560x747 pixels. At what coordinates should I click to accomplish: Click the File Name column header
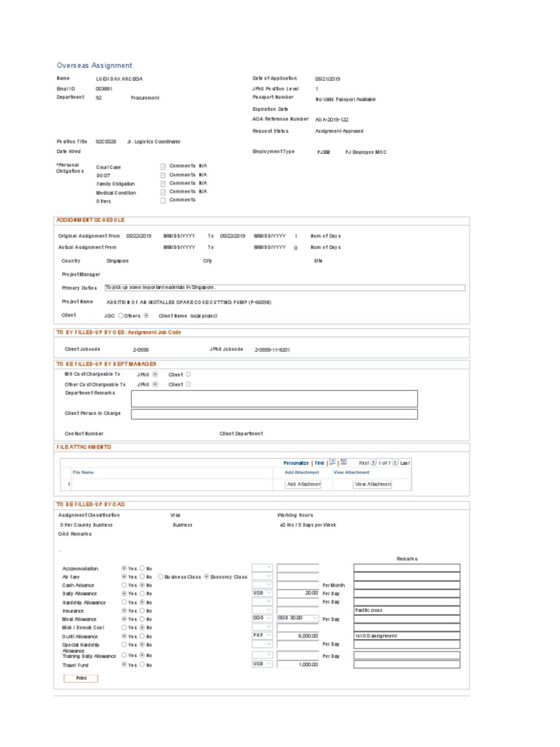[x=83, y=472]
